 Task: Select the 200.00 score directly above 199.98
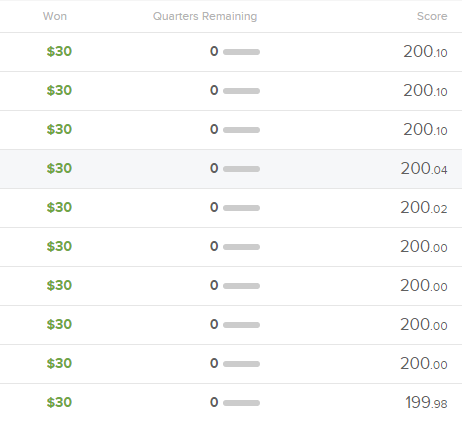424,363
